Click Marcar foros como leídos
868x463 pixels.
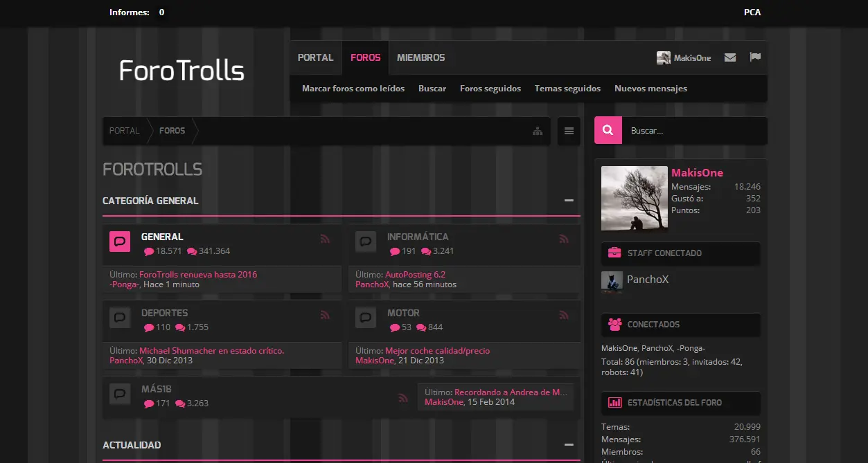pyautogui.click(x=353, y=89)
